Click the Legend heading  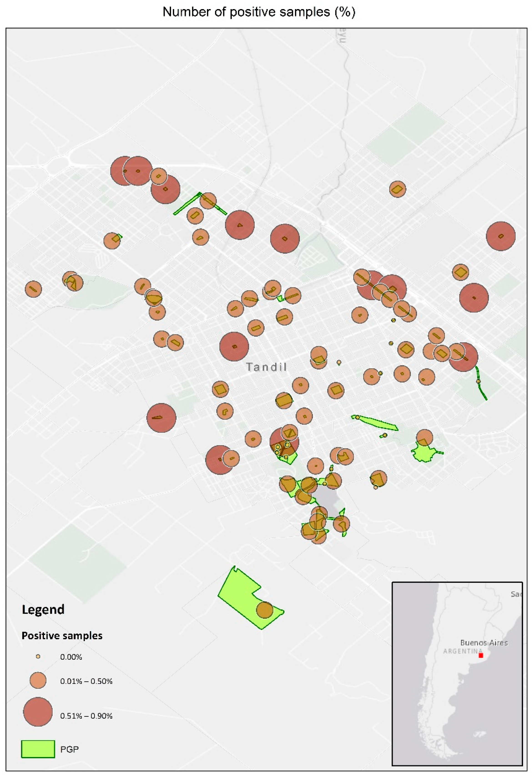click(x=43, y=609)
